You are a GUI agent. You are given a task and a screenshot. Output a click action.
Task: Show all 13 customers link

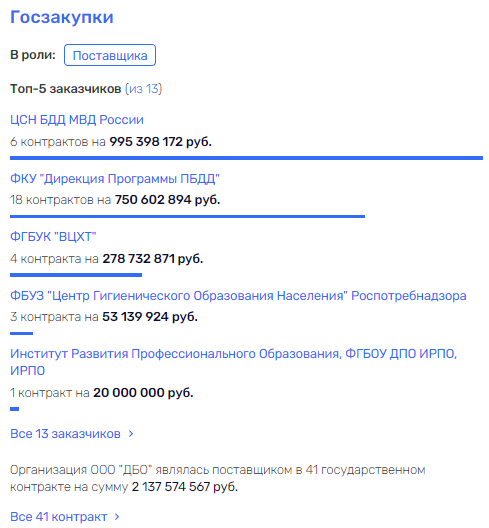point(65,434)
